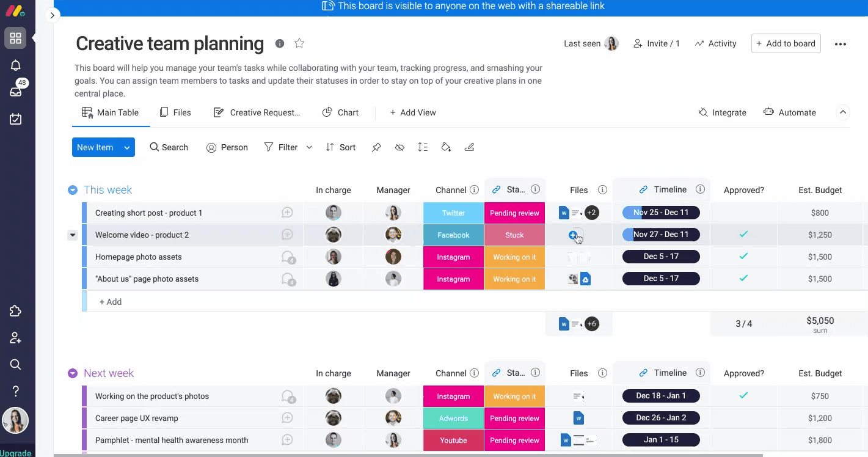
Task: Filter by Person
Action: pos(227,147)
